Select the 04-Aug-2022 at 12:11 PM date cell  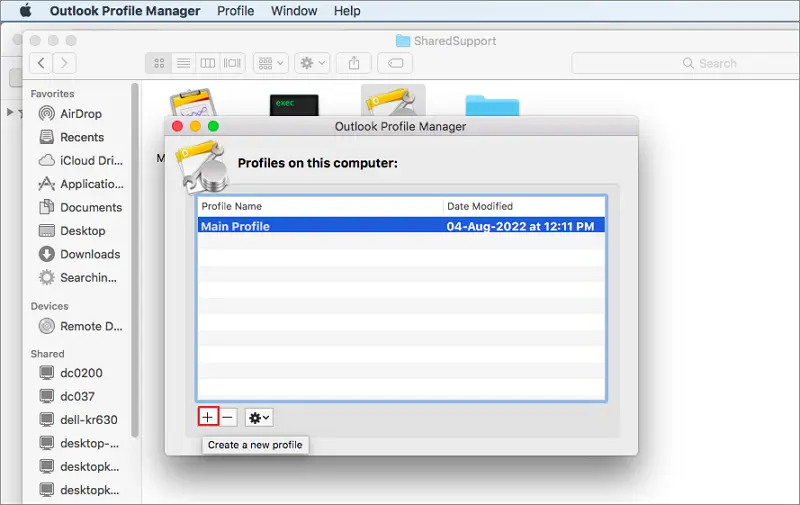[520, 226]
